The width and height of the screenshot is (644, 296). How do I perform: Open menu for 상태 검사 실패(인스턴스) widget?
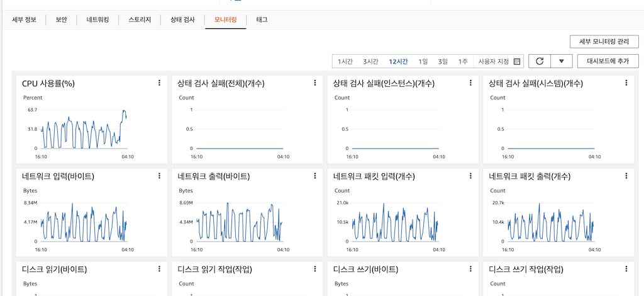[470, 83]
